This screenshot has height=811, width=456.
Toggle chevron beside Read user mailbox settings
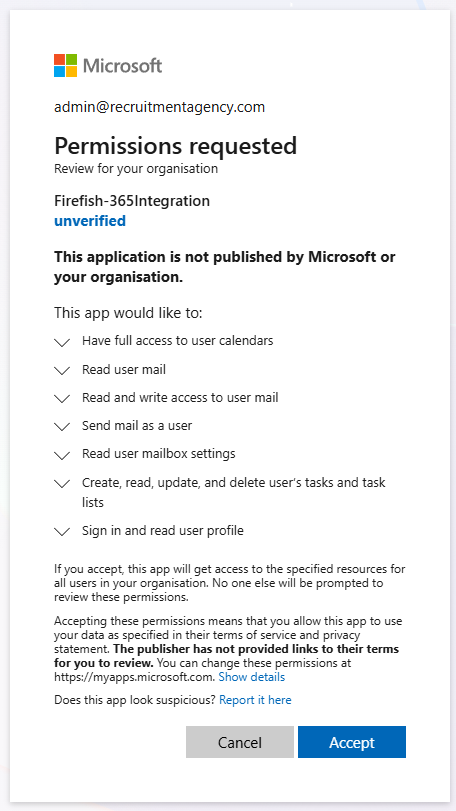[62, 455]
